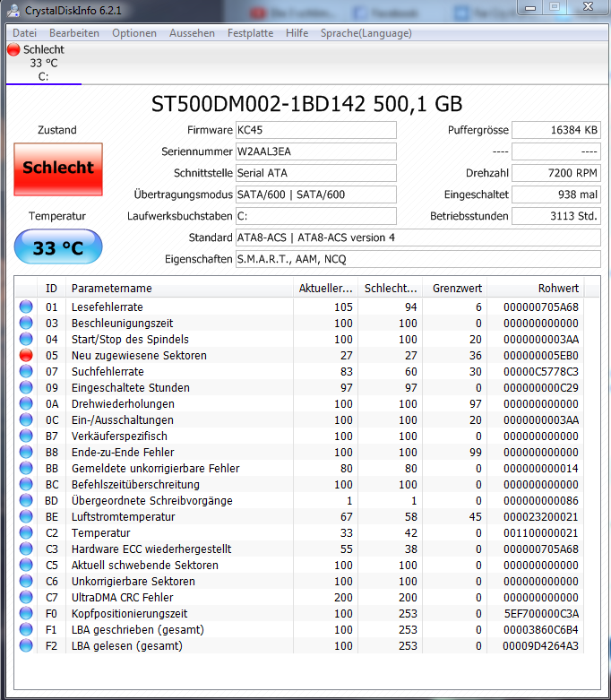Click the status icon for Kopfpositionierungszeit

coord(26,613)
